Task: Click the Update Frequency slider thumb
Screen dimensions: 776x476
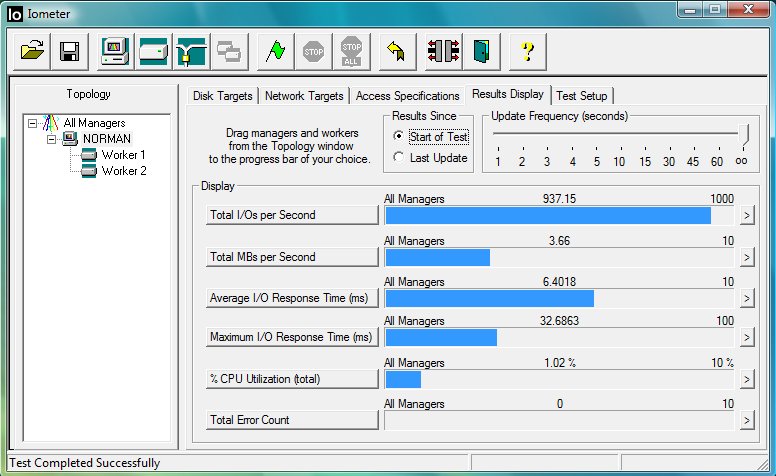Action: [x=743, y=135]
